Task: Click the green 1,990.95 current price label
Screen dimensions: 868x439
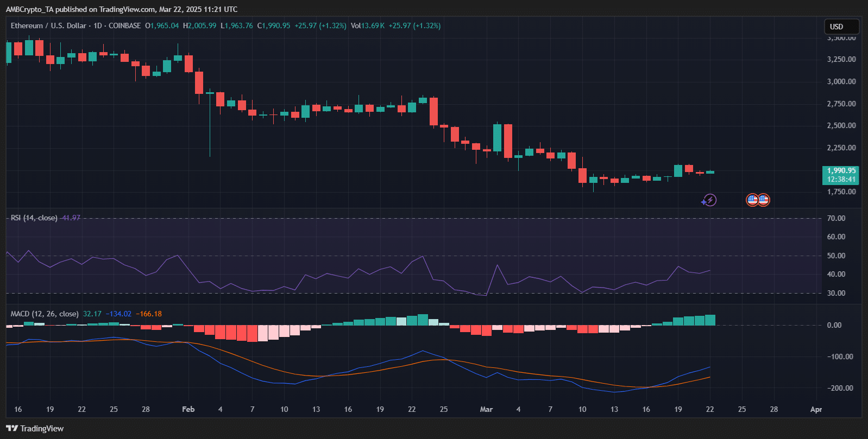Action: tap(841, 171)
